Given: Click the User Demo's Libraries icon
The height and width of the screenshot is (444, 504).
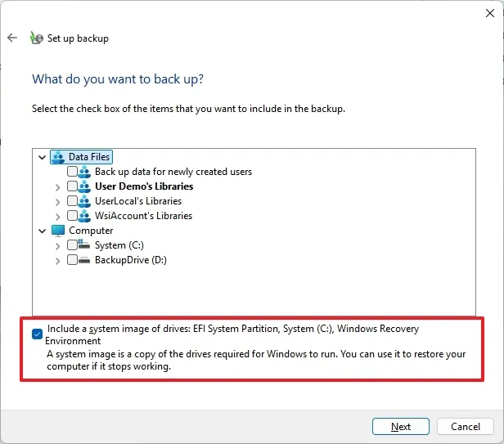Looking at the screenshot, I should point(84,186).
